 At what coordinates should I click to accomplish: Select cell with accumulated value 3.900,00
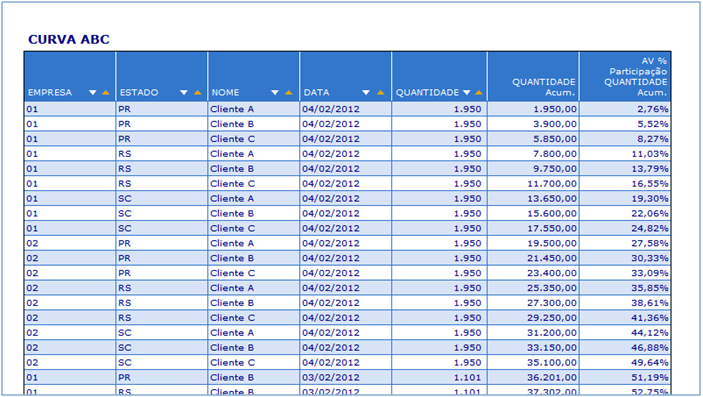click(533, 124)
